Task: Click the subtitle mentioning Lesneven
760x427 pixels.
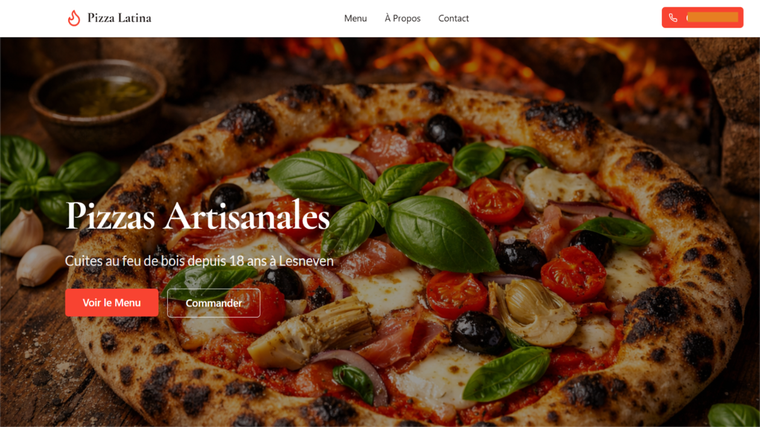Action: click(199, 261)
